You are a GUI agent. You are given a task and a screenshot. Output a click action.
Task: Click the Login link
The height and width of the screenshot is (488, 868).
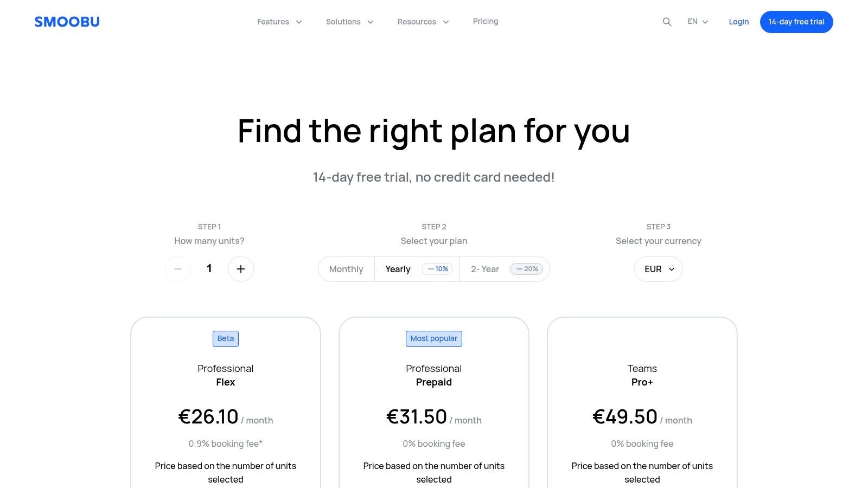739,22
